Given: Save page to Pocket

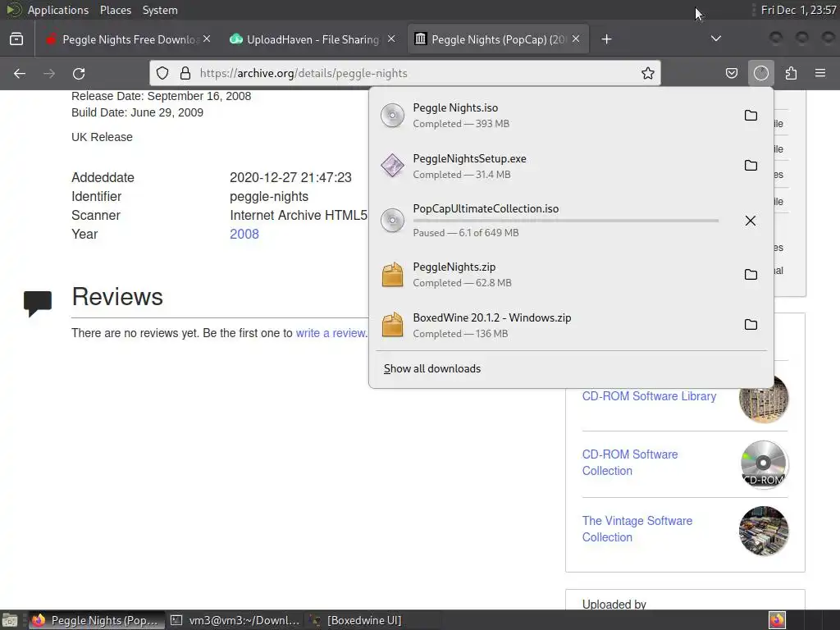Looking at the screenshot, I should click(731, 73).
